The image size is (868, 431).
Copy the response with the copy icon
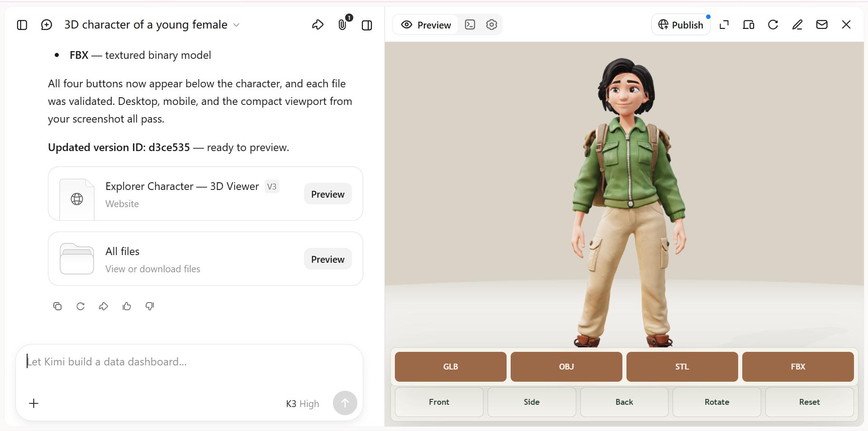[57, 306]
